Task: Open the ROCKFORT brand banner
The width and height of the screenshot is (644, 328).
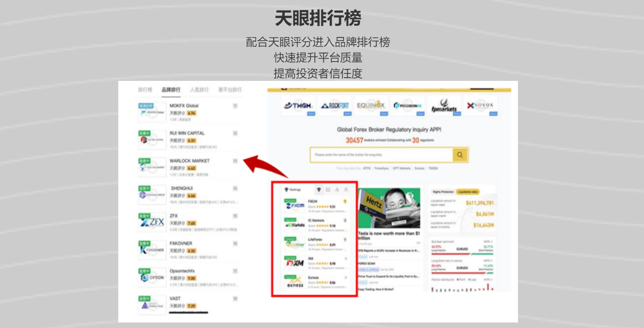Action: coord(335,106)
